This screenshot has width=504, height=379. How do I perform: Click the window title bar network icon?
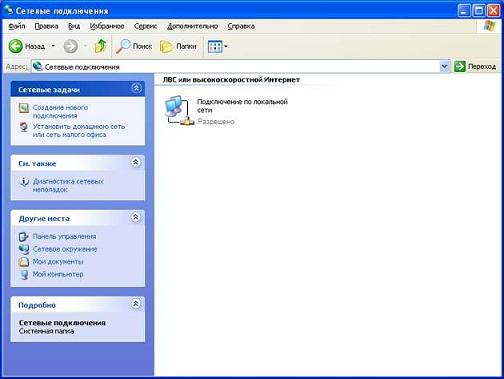(x=8, y=10)
